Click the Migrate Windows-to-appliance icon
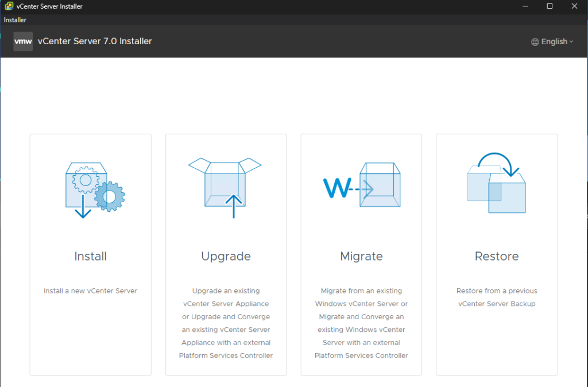This screenshot has height=387, width=588. (361, 186)
